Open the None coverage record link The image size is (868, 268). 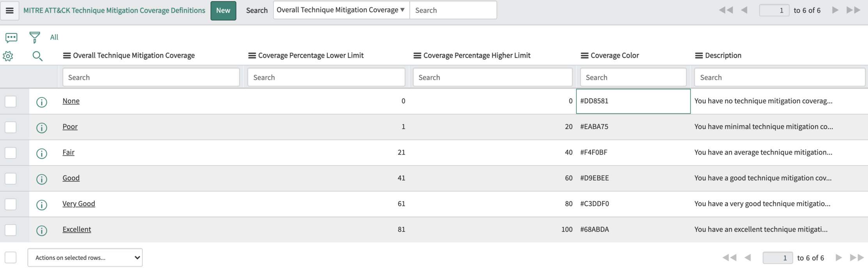tap(71, 101)
